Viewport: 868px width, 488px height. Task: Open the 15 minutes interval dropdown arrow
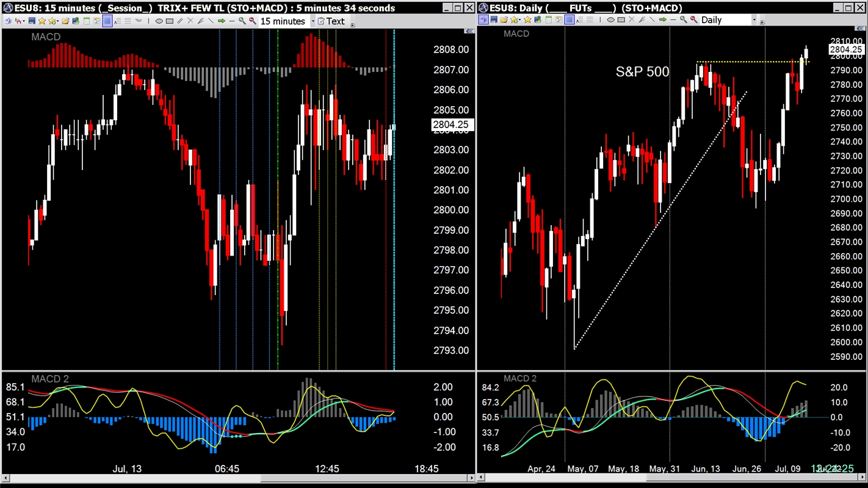click(313, 21)
